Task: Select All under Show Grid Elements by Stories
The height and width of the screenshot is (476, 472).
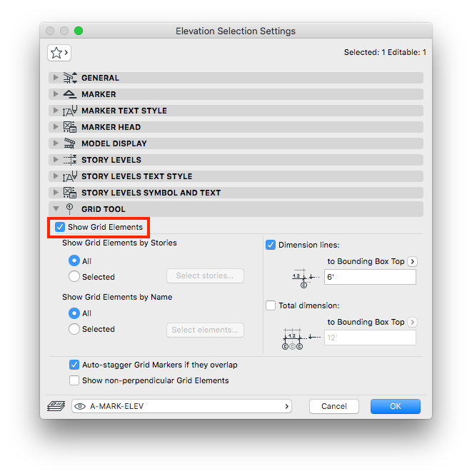Action: [74, 260]
